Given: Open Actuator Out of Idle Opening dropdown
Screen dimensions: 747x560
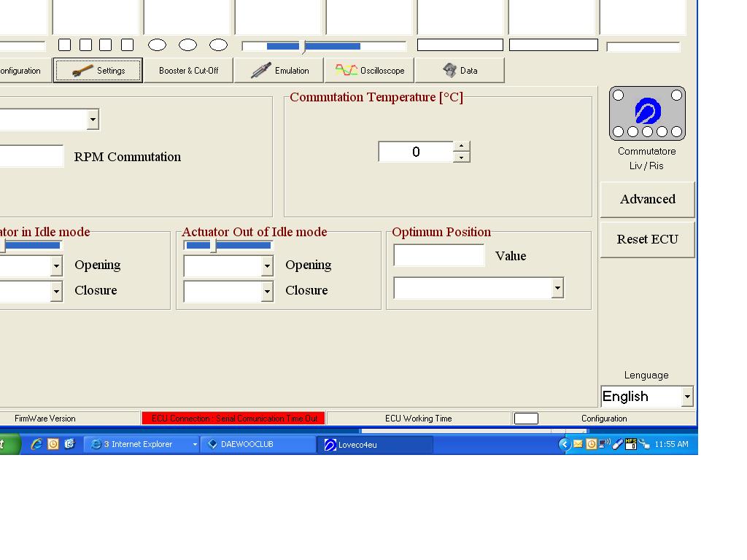Looking at the screenshot, I should coord(267,267).
